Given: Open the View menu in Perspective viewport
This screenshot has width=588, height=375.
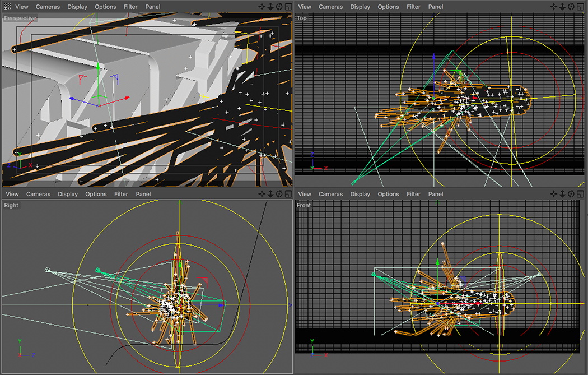Looking at the screenshot, I should [x=22, y=7].
